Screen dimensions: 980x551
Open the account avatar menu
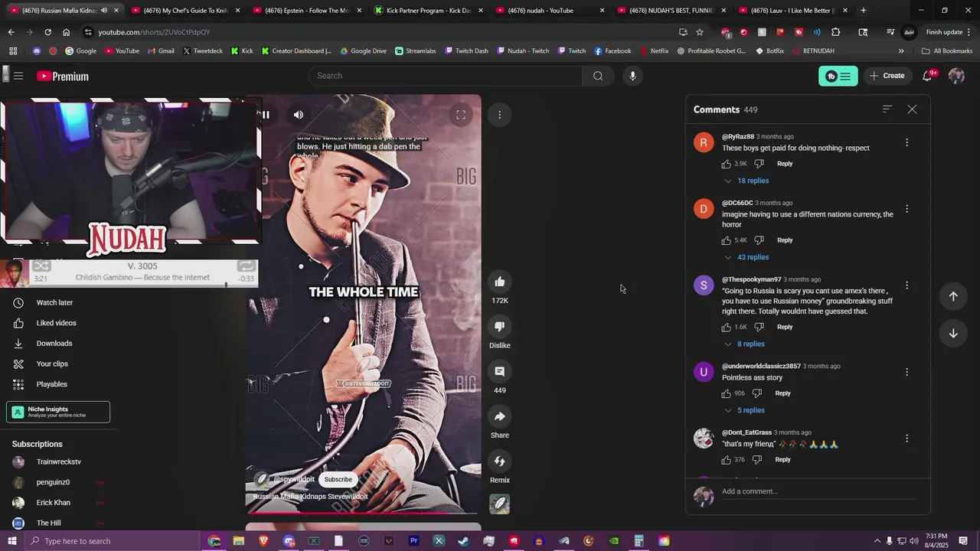(956, 76)
